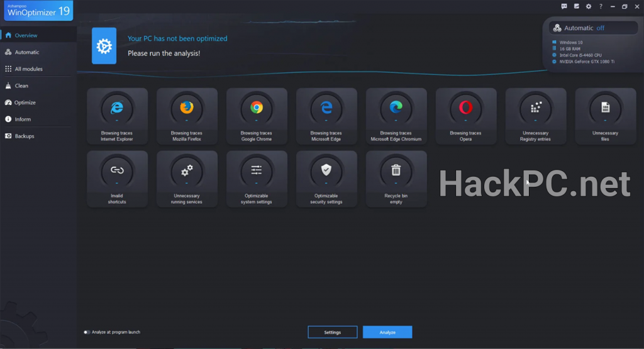Open help with the question mark icon
The height and width of the screenshot is (349, 644).
pos(601,6)
